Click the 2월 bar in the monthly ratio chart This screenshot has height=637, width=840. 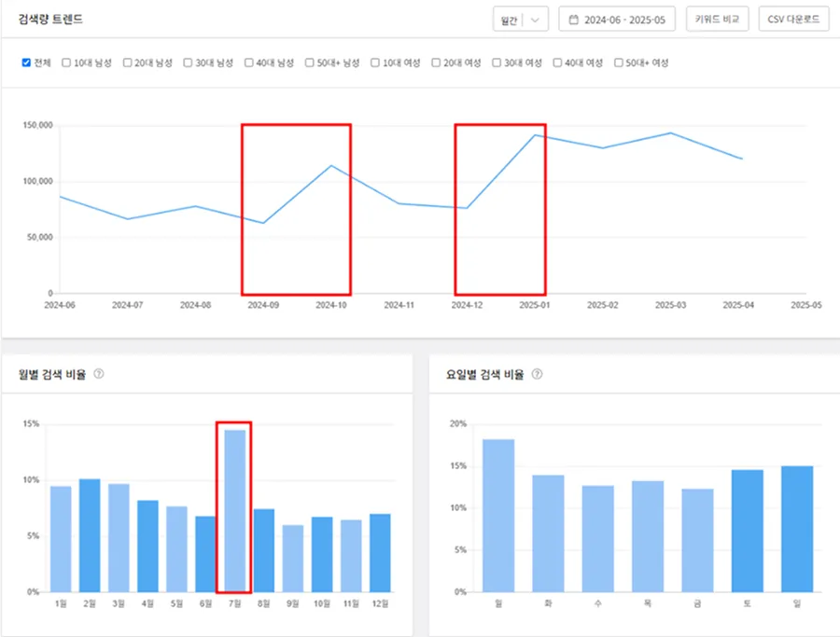pyautogui.click(x=90, y=535)
